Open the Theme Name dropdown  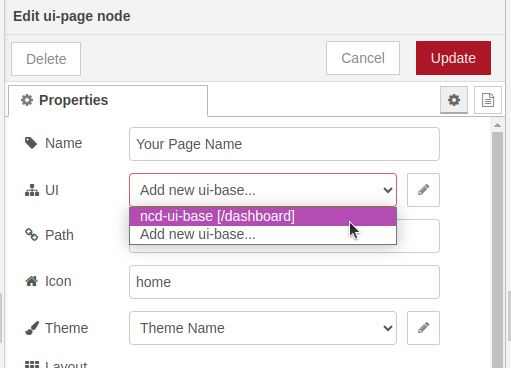[x=263, y=328]
